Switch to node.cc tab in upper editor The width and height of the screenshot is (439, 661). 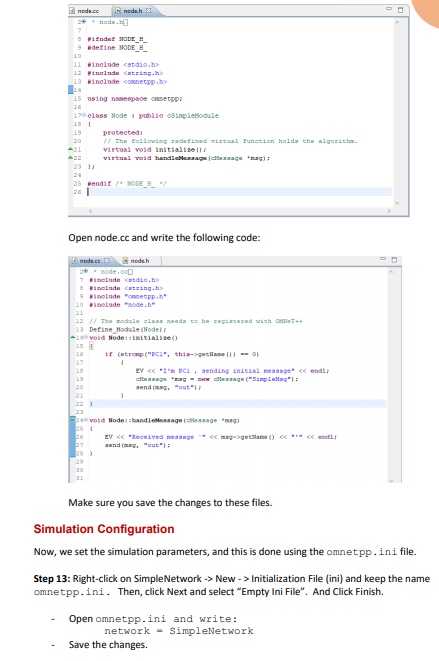point(85,11)
